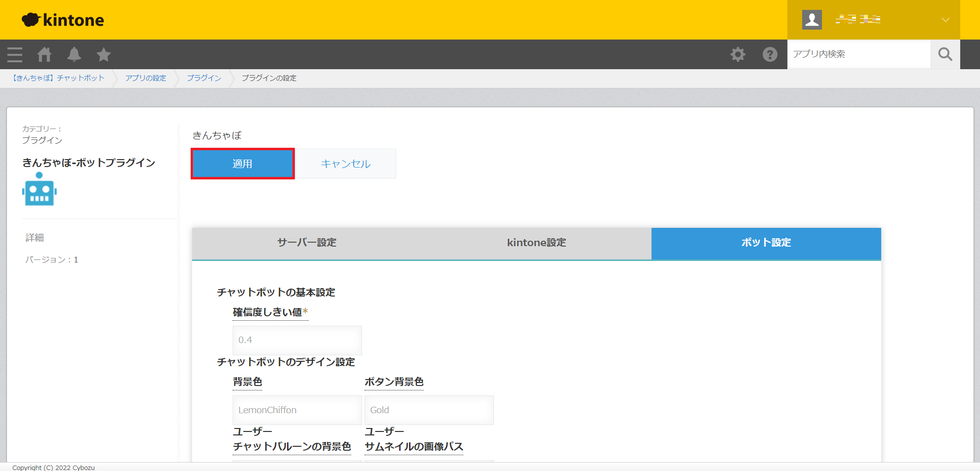Open the settings gear menu
Image resolution: width=980 pixels, height=471 pixels.
pyautogui.click(x=738, y=54)
